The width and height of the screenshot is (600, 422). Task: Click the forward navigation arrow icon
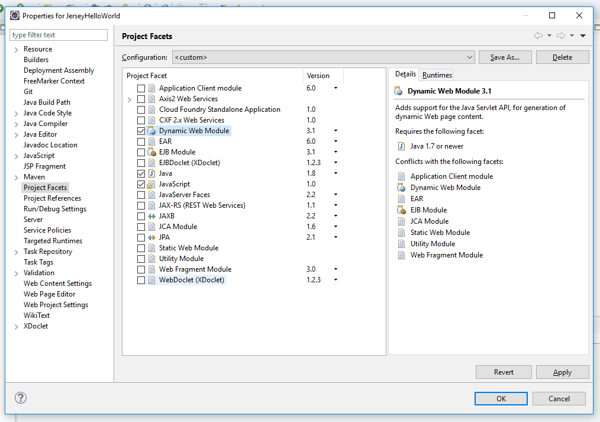(x=562, y=36)
